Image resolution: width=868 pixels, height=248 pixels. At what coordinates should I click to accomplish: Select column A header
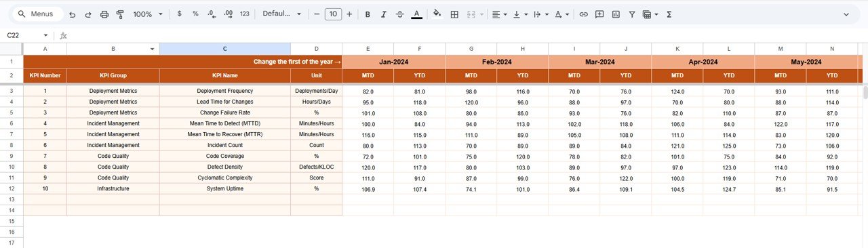click(45, 49)
